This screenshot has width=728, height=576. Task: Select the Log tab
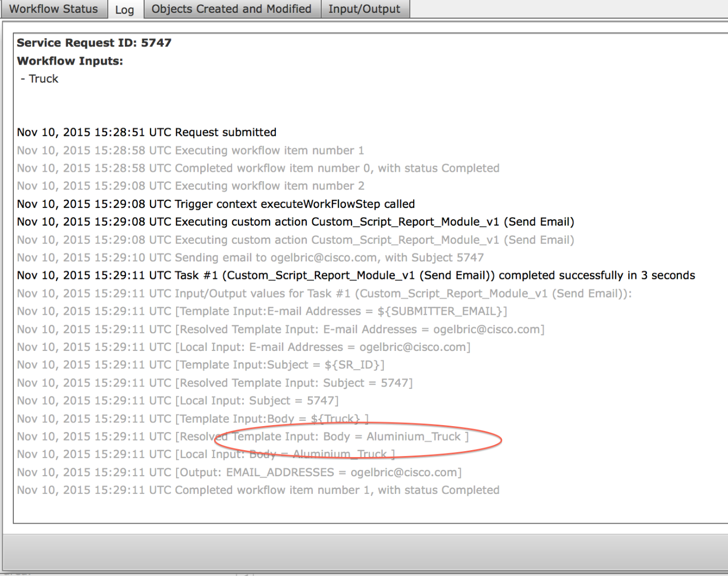pos(125,10)
